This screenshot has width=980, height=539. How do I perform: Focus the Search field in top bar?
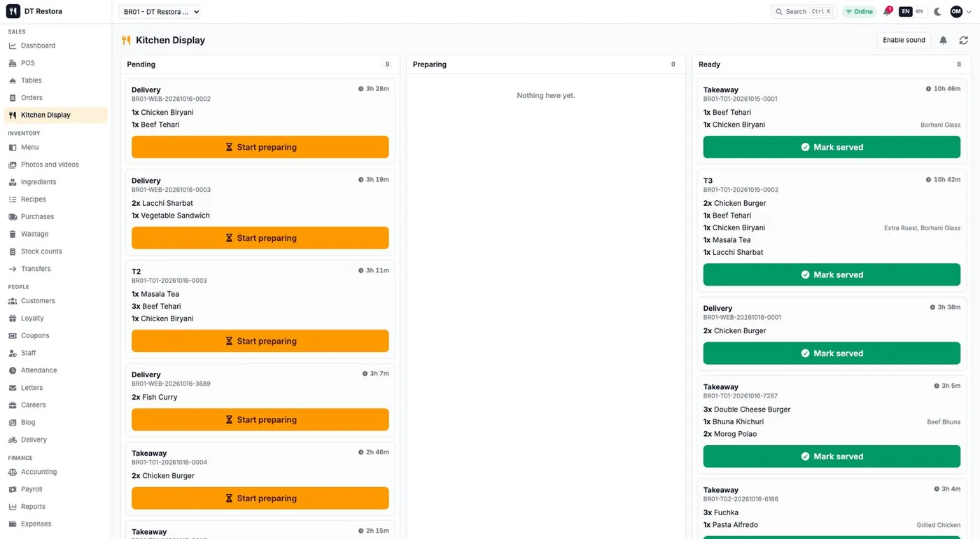coord(804,12)
